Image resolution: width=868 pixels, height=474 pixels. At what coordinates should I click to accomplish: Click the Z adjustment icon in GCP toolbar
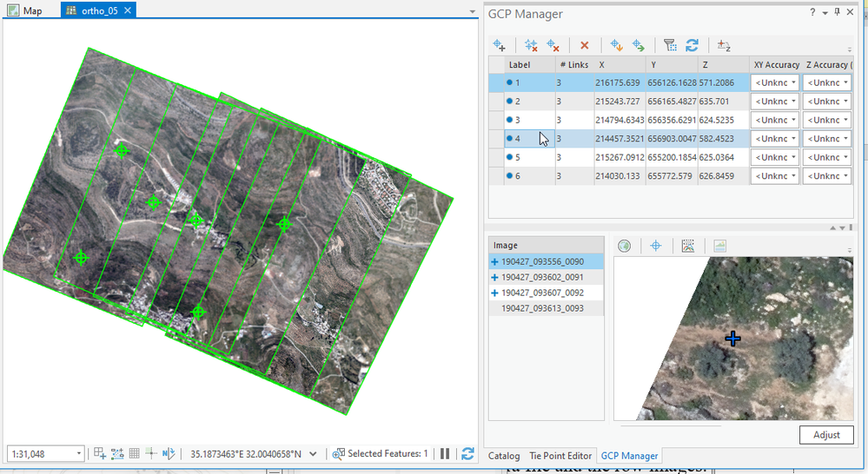click(x=724, y=45)
